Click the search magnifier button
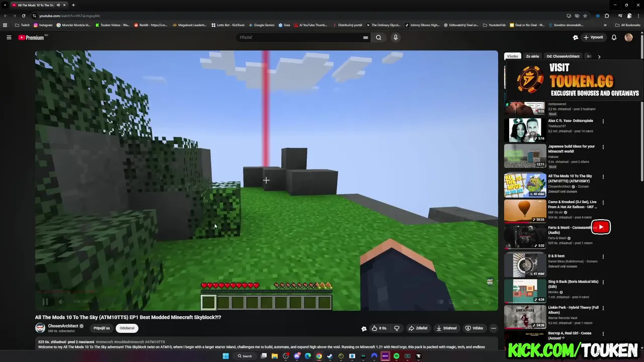 pyautogui.click(x=378, y=37)
